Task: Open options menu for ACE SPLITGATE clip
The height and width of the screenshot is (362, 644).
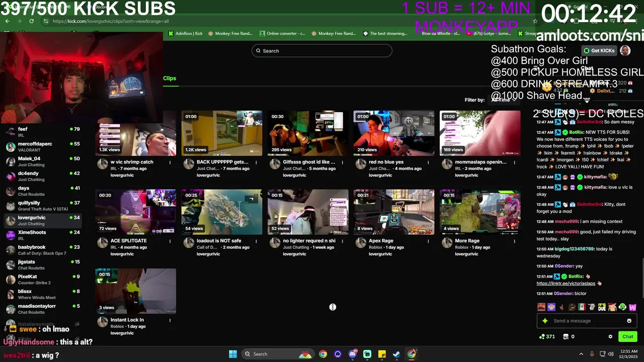Action: click(170, 241)
